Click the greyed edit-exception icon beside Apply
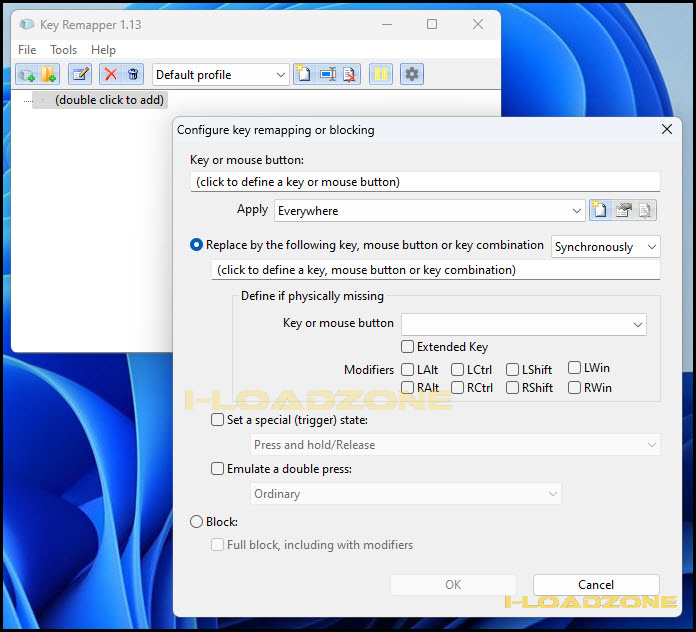Viewport: 696px width, 632px height. coord(623,210)
